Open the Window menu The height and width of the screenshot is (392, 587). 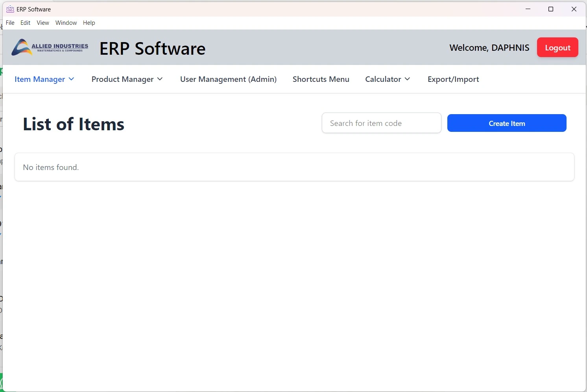[x=66, y=23]
